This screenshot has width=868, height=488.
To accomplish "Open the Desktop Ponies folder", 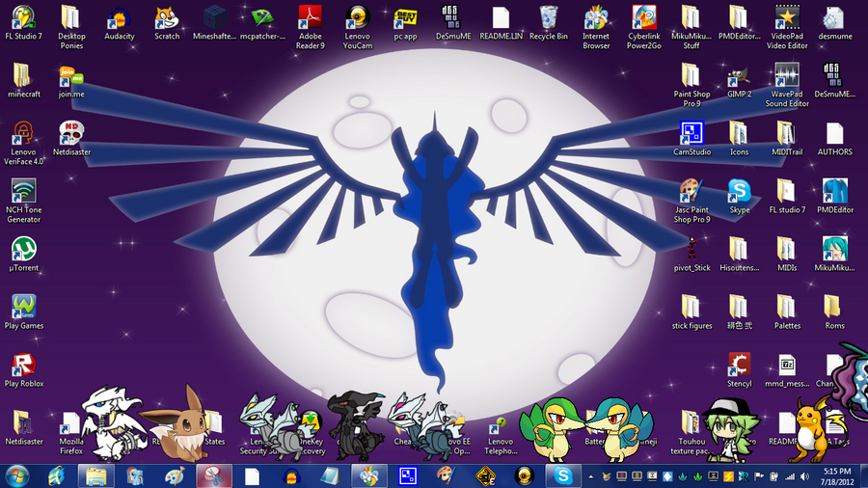I will click(x=71, y=28).
